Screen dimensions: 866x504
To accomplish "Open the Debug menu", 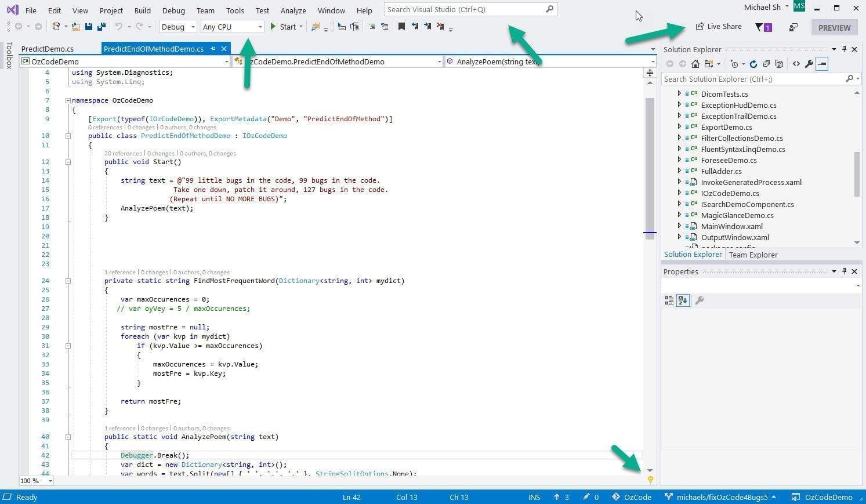I will coord(173,10).
